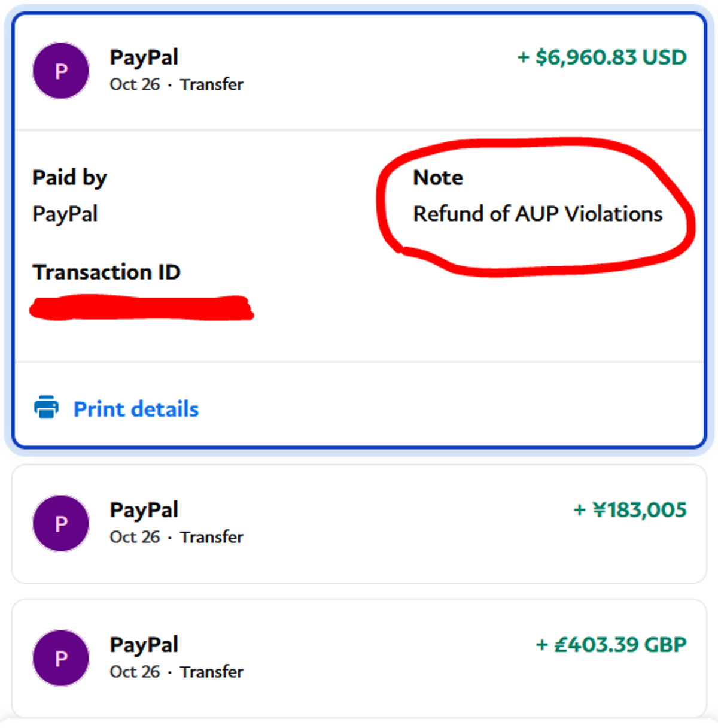Select the 'Refund of AUP Violations' note text
718x728 pixels.
(538, 214)
